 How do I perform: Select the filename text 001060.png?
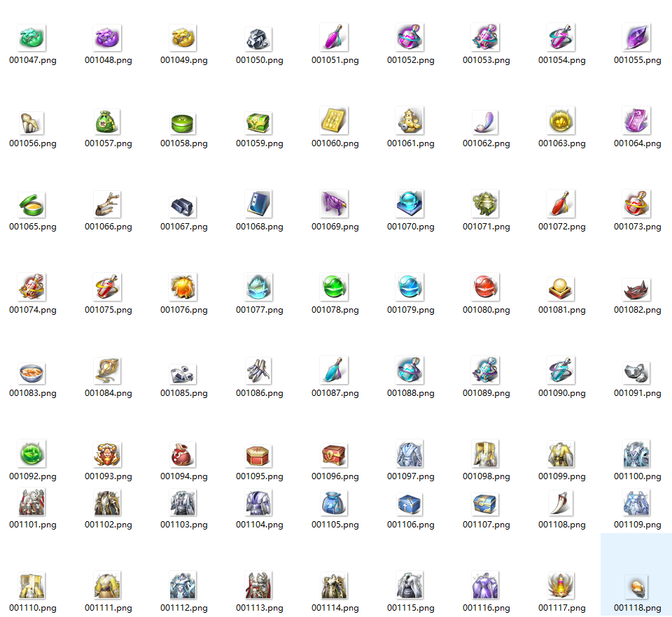click(x=335, y=143)
